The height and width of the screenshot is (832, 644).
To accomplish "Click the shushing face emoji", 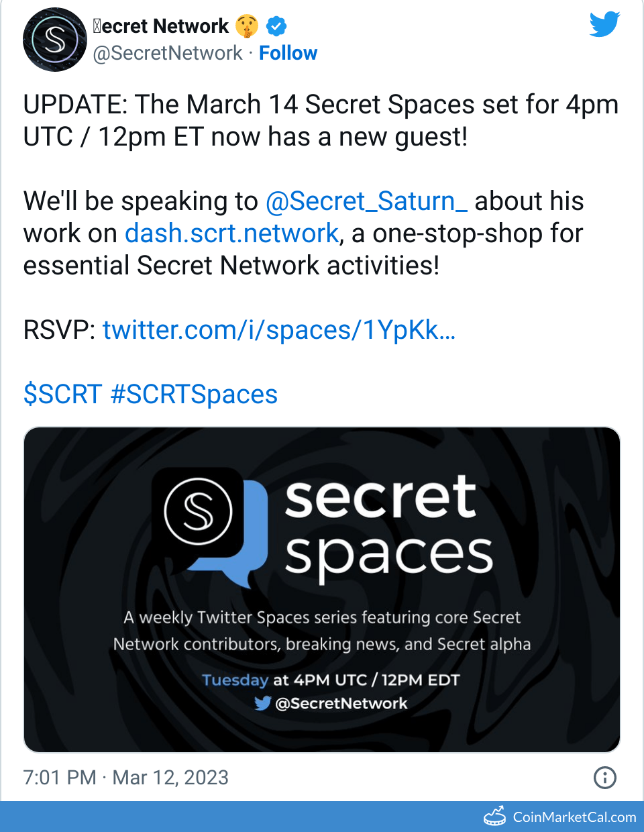I will point(247,26).
